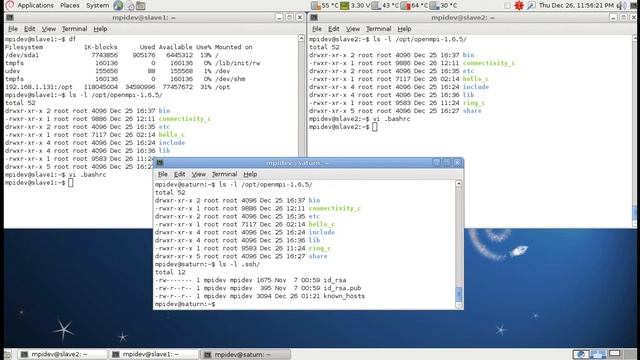The image size is (640, 360).
Task: Click 192.168.1.131:/opt in the slave1 df output
Action: (39, 87)
